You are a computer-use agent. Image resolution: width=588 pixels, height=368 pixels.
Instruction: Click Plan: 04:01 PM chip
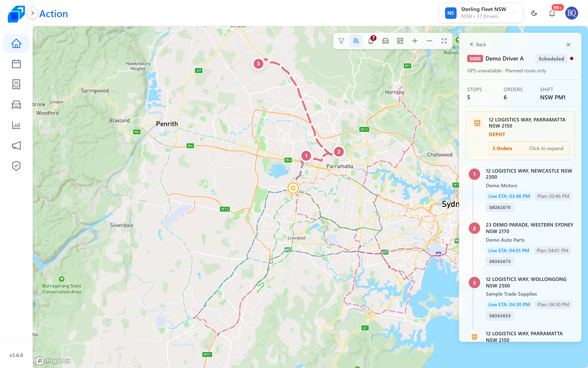[552, 250]
